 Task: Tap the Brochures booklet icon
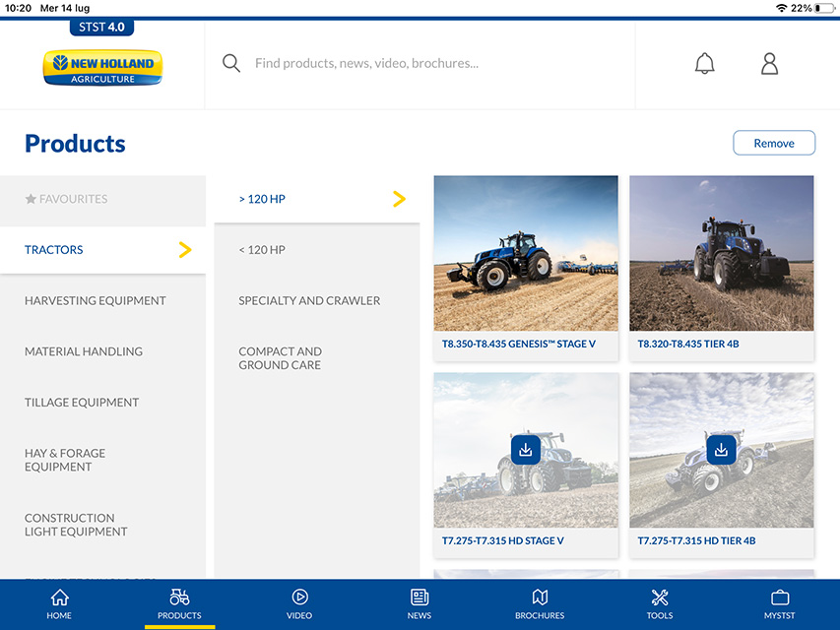click(540, 597)
